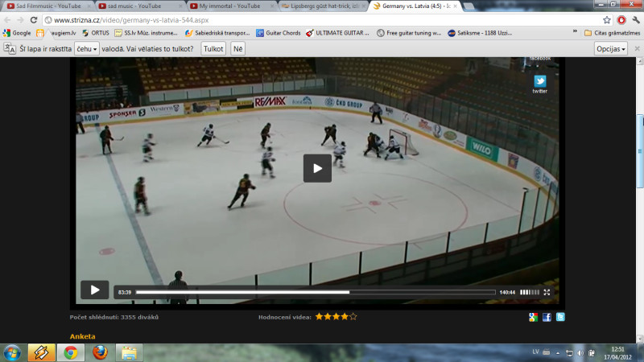Open Chrome from the taskbar
Screen dimensions: 644x362
coord(71,352)
